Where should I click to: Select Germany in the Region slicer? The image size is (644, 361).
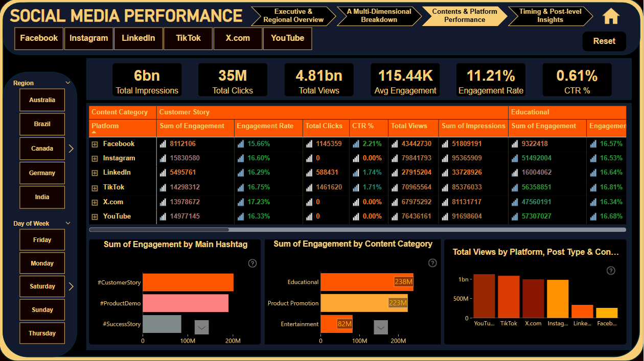(42, 173)
